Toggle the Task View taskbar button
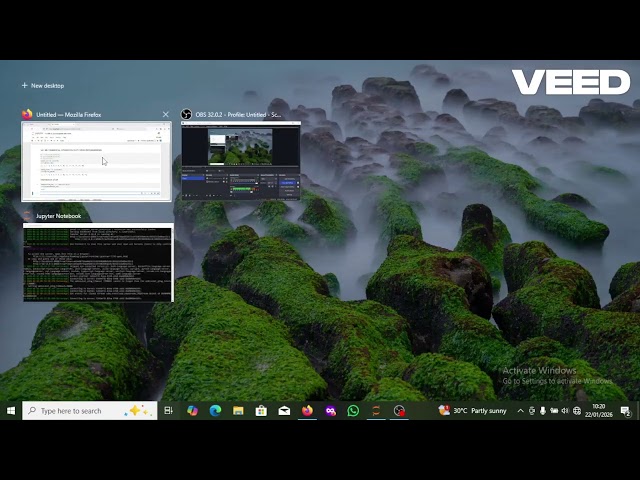This screenshot has height=480, width=640. pos(169,411)
